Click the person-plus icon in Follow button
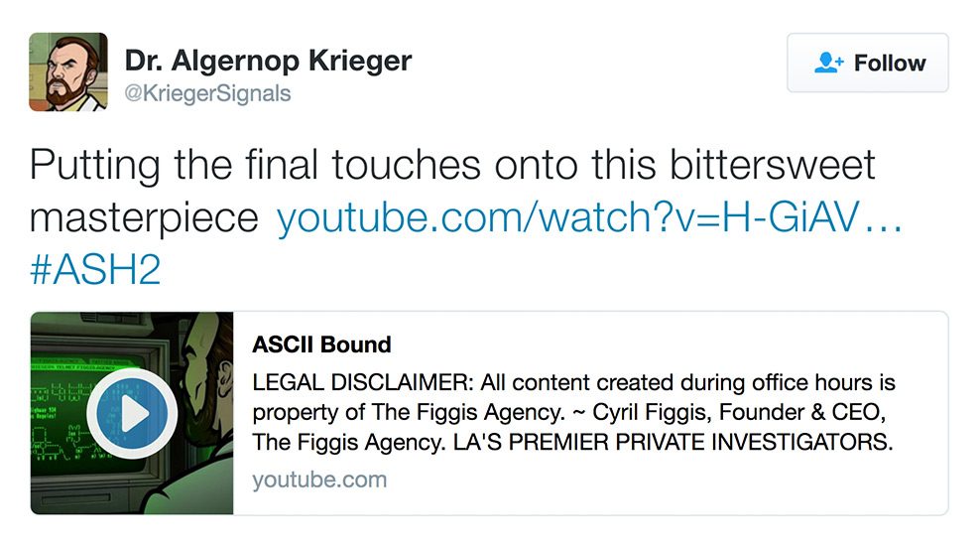Viewport: 980px width, 550px height. pos(829,63)
